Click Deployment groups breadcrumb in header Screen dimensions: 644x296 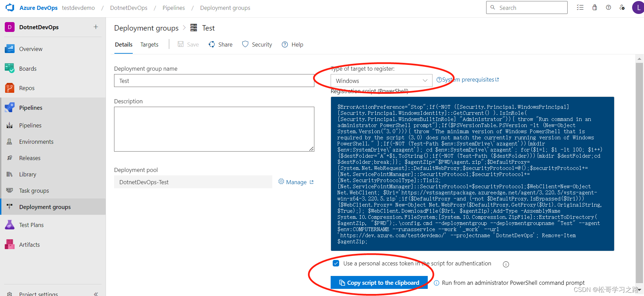(225, 8)
